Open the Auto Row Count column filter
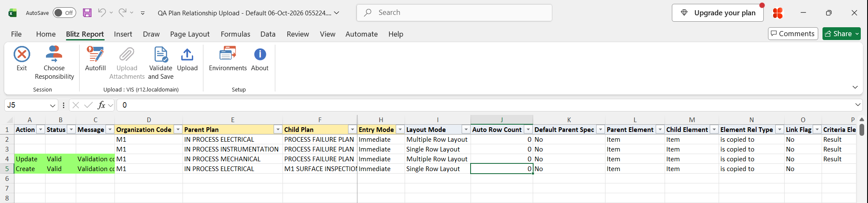Image resolution: width=868 pixels, height=203 pixels. (528, 129)
